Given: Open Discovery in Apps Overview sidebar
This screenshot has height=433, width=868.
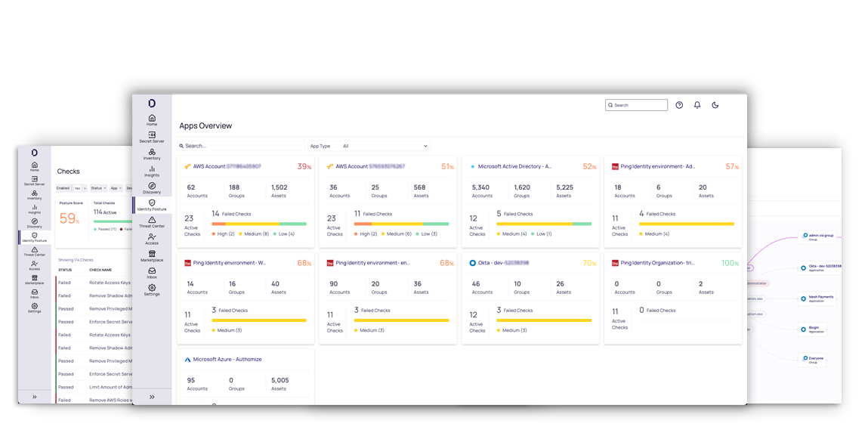Looking at the screenshot, I should click(152, 188).
